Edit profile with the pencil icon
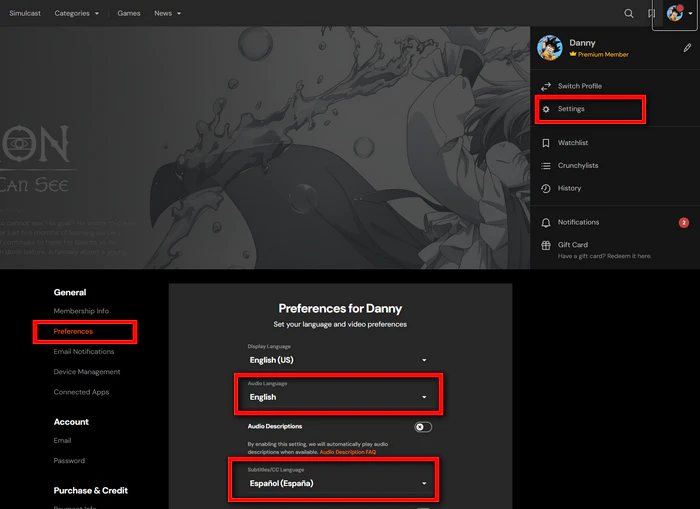The height and width of the screenshot is (509, 700). coord(687,48)
